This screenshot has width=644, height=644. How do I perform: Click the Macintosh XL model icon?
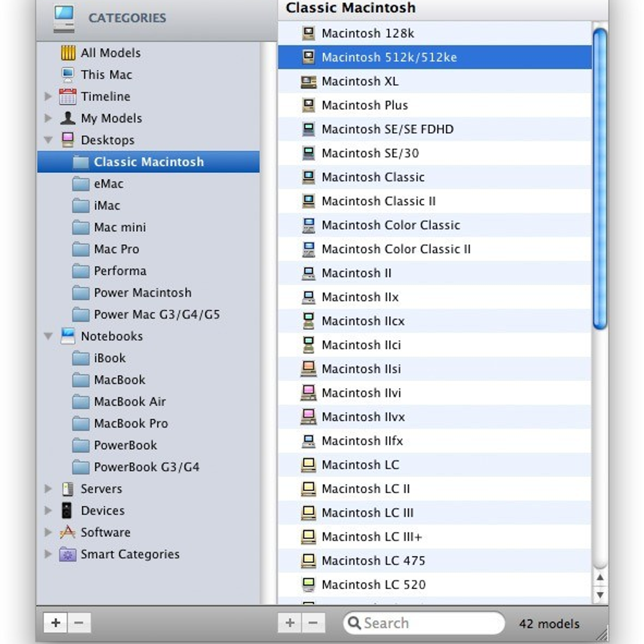point(309,82)
